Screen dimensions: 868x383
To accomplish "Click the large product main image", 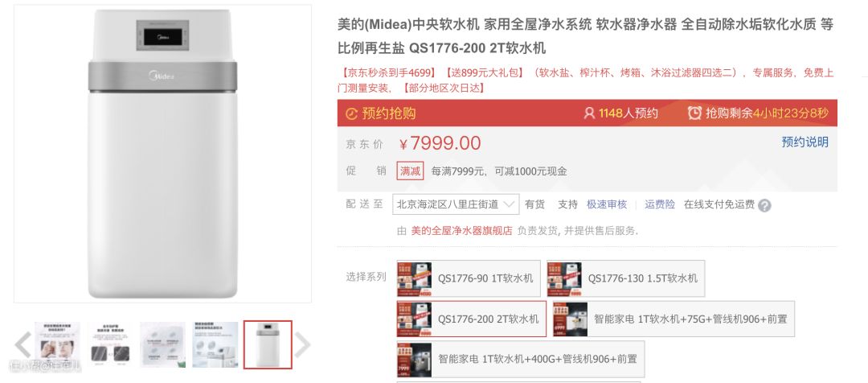I will click(162, 154).
